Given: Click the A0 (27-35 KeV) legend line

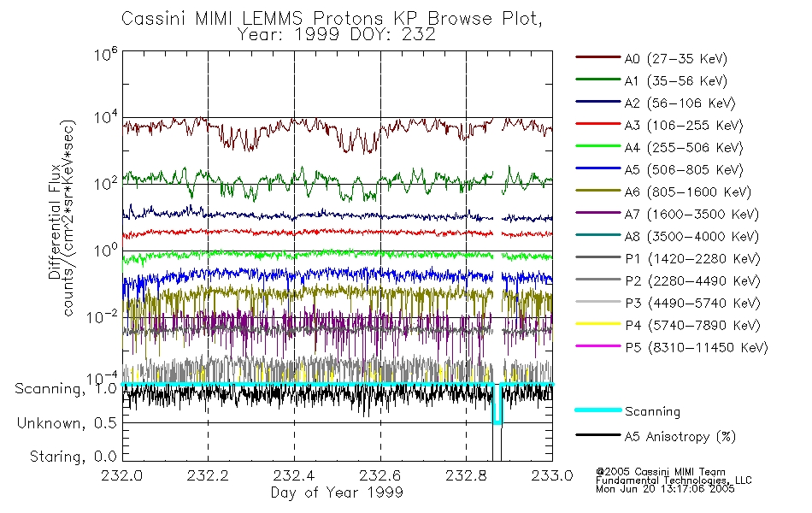Looking at the screenshot, I should [597, 57].
